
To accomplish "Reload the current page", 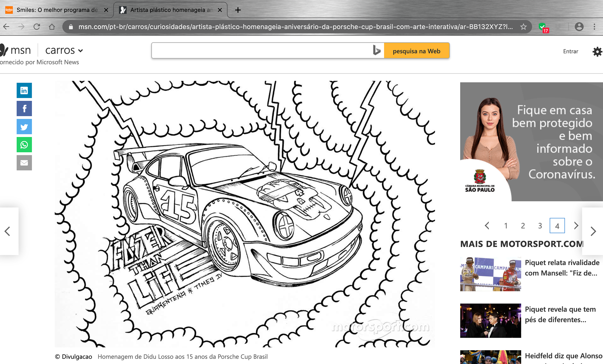I will [x=37, y=27].
